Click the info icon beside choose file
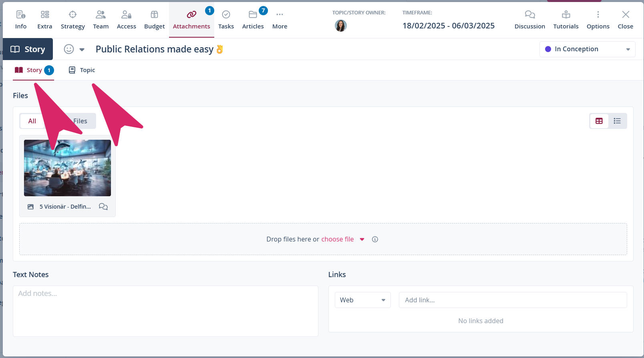The image size is (644, 358). pos(375,239)
